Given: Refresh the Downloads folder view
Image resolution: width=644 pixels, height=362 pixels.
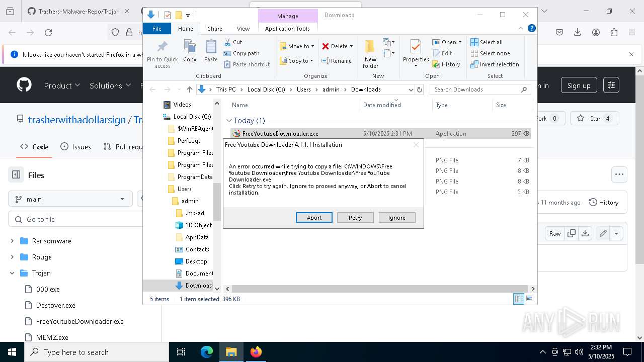Looking at the screenshot, I should [419, 89].
